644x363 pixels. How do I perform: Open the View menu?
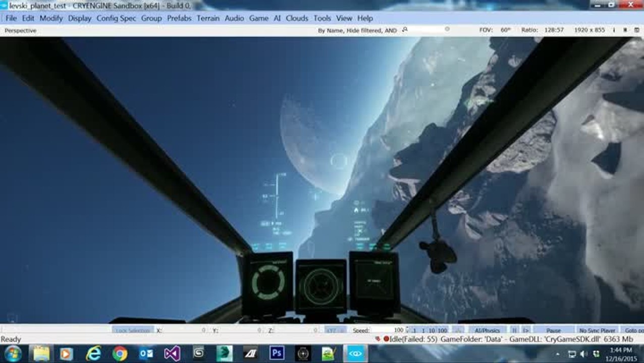tap(344, 18)
